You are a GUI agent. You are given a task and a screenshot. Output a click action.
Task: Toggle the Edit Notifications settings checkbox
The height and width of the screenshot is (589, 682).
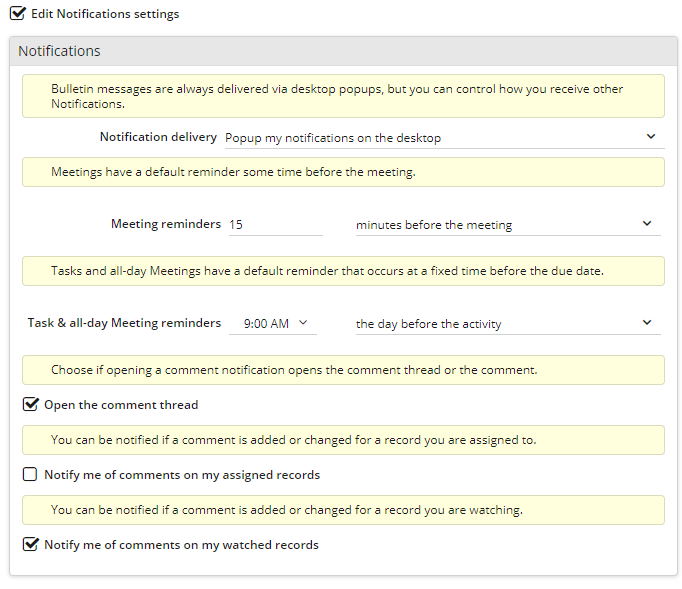(x=17, y=14)
